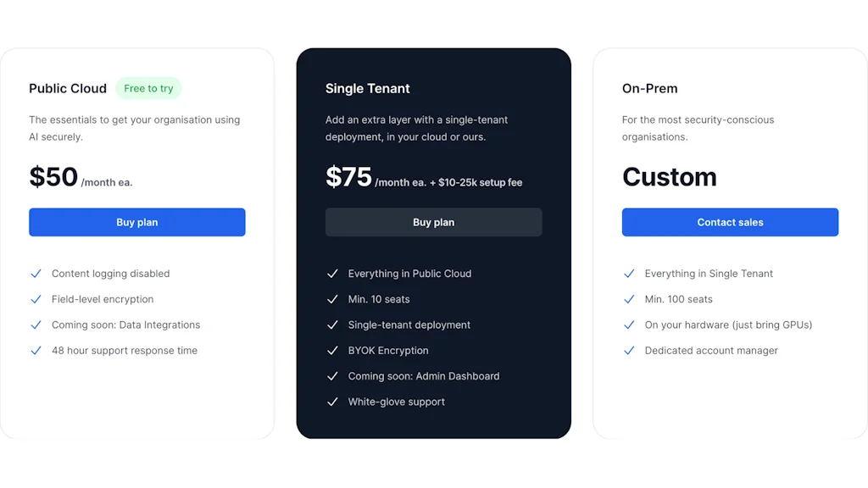This screenshot has height=488, width=868.
Task: Click checkmark next to Min. 100 seats
Action: pos(629,299)
